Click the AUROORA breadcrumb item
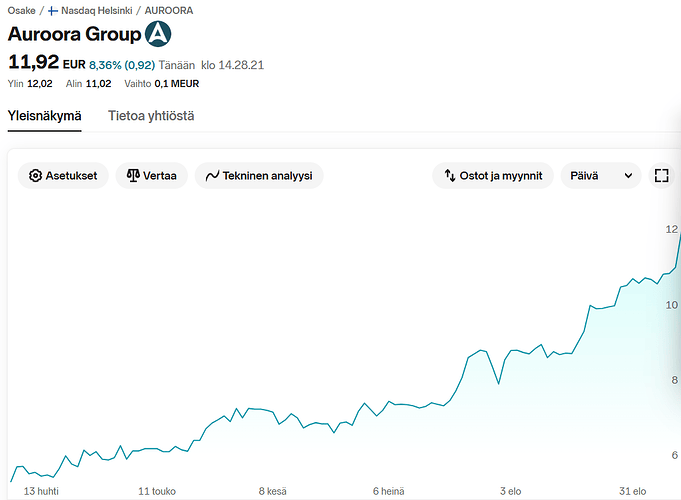This screenshot has height=500, width=681. tap(169, 10)
